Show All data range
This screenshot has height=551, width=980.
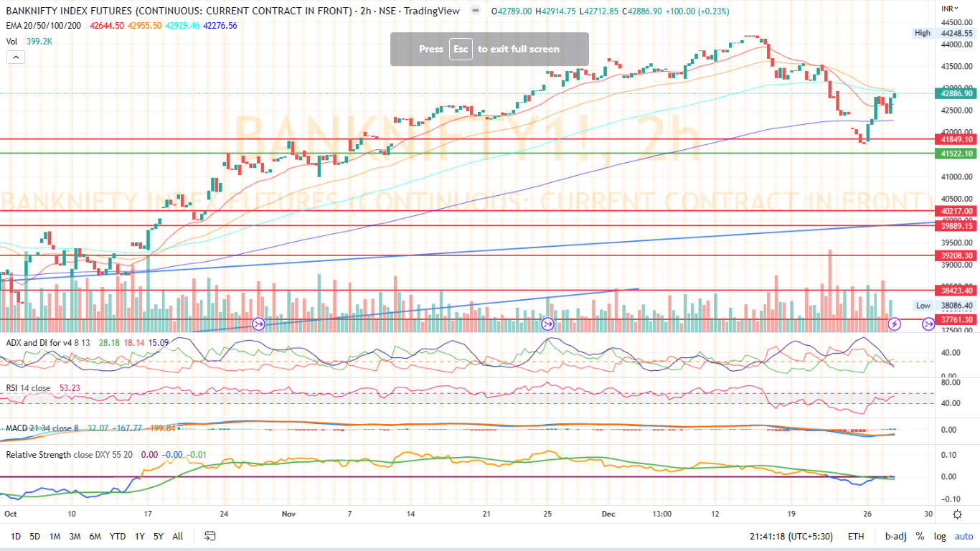(x=178, y=536)
